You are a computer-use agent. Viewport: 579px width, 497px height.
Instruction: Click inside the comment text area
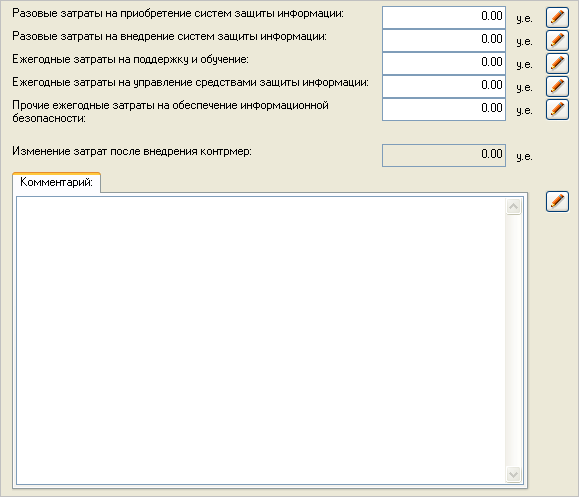pyautogui.click(x=261, y=340)
